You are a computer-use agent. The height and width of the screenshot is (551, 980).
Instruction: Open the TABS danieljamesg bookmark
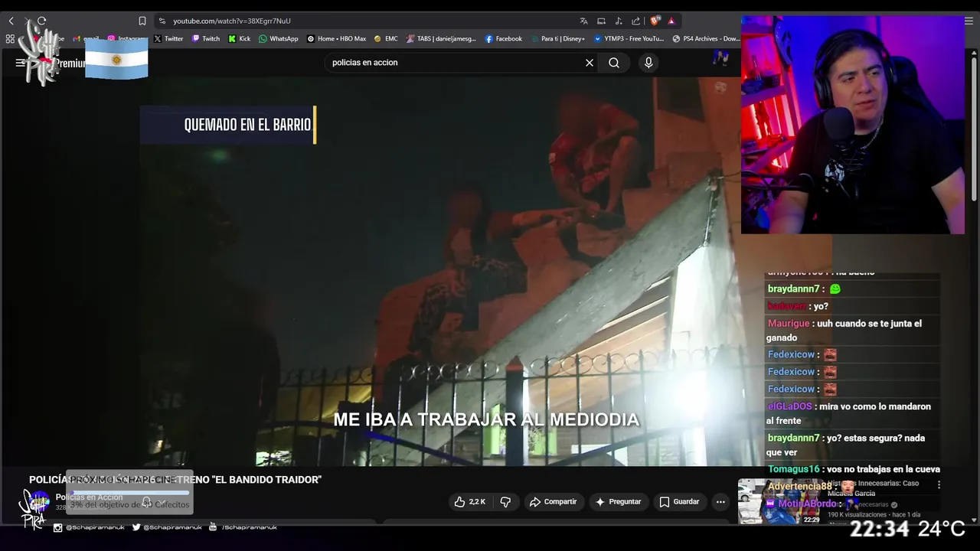442,38
